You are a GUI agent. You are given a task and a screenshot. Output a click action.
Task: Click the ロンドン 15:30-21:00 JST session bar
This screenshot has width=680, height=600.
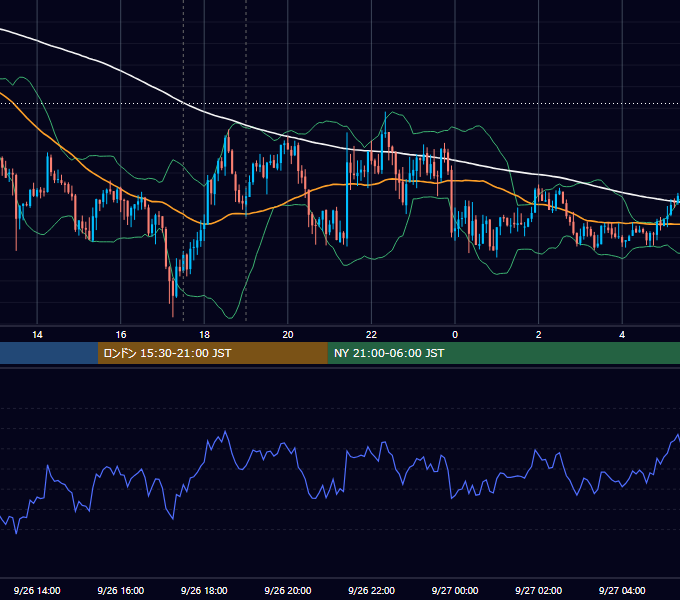(x=212, y=353)
